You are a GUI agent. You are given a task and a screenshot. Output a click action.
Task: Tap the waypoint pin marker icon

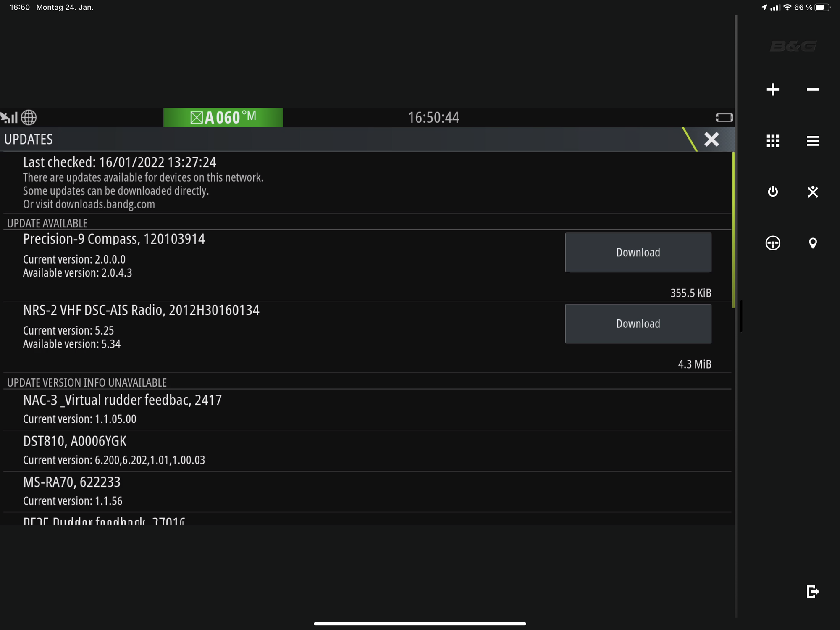point(813,243)
